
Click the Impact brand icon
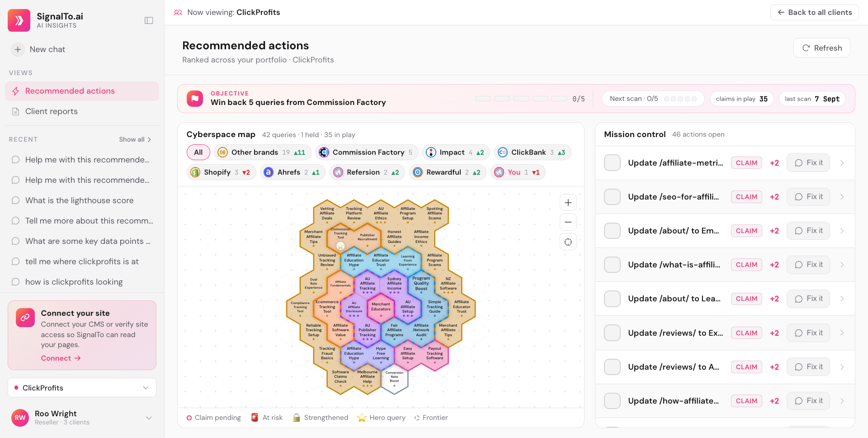point(431,152)
